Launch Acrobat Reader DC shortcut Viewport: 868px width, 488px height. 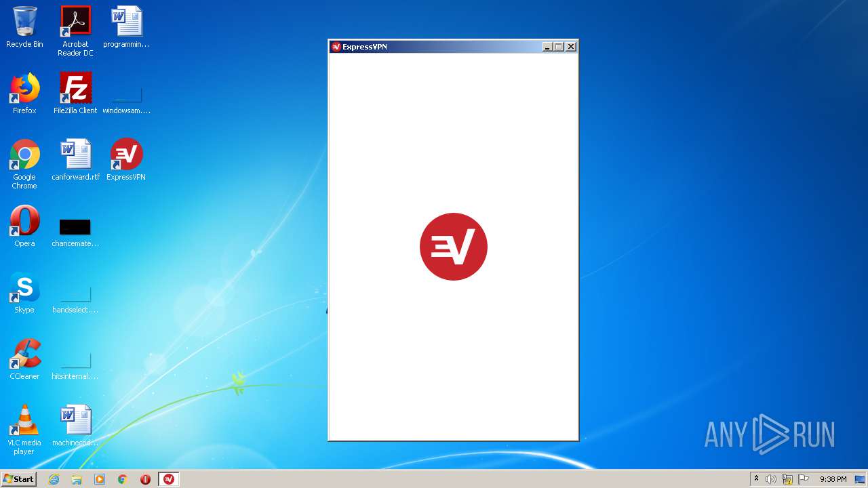click(x=75, y=31)
